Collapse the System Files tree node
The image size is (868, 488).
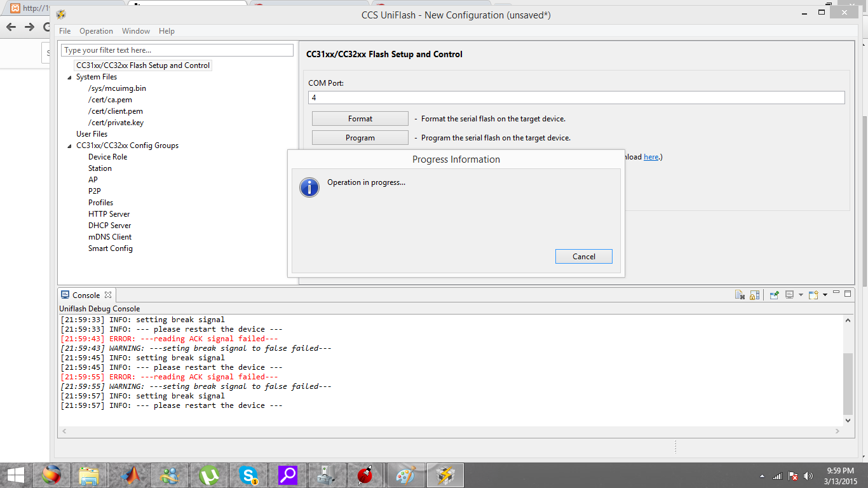tap(70, 78)
